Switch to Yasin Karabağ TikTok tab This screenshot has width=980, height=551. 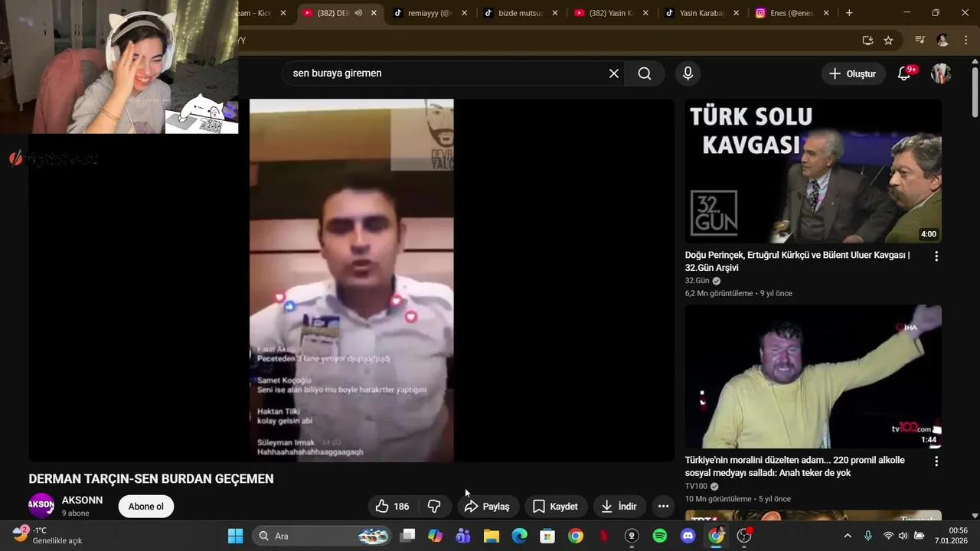[702, 13]
